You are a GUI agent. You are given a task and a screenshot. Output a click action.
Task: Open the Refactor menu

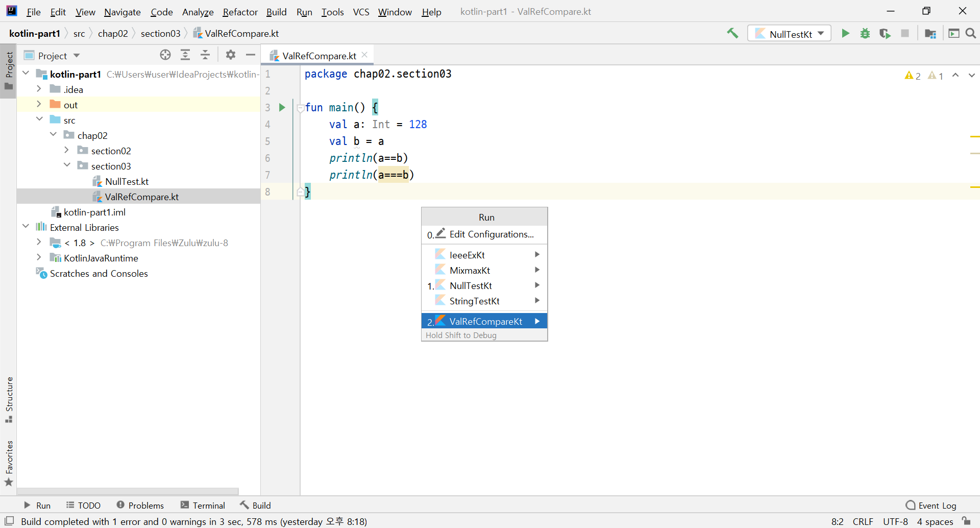240,12
